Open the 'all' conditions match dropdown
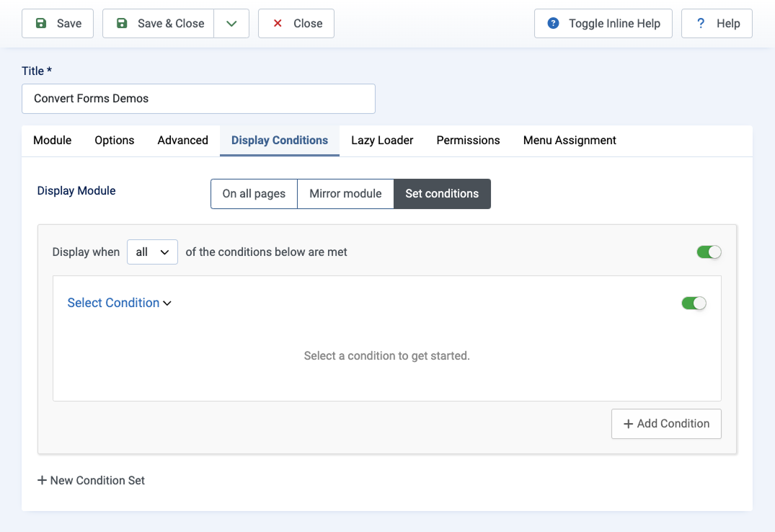Image resolution: width=775 pixels, height=532 pixels. click(x=152, y=252)
